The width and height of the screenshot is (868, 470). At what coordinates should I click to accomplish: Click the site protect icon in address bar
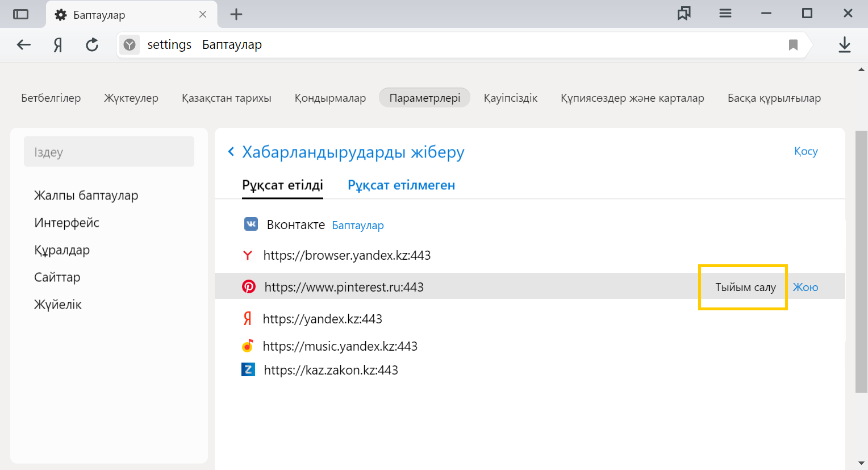[130, 44]
